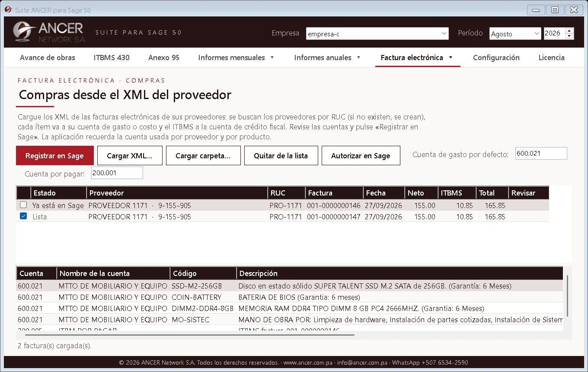Sort by the Proveedor column header
Viewport: 588px width, 372px height.
pos(177,193)
